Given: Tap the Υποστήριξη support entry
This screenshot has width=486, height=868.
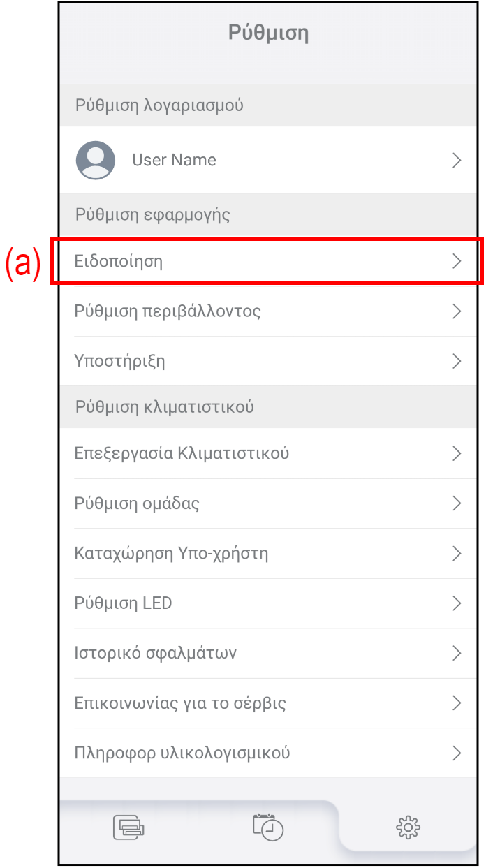Looking at the screenshot, I should (120, 361).
